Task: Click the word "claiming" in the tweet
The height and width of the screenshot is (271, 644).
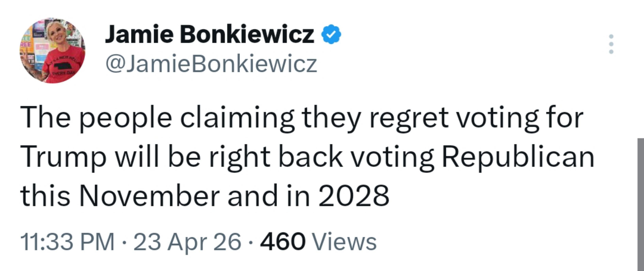Action: click(237, 118)
